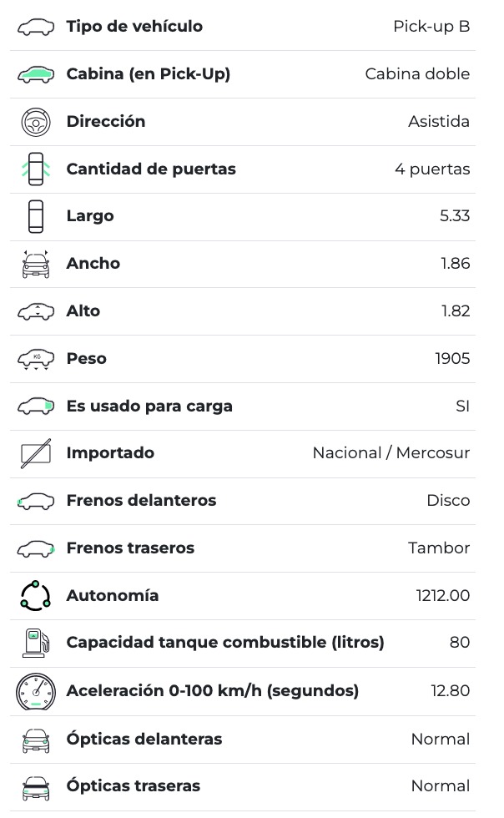
Task: Click the circular range icon for Autonomía
Action: click(36, 596)
